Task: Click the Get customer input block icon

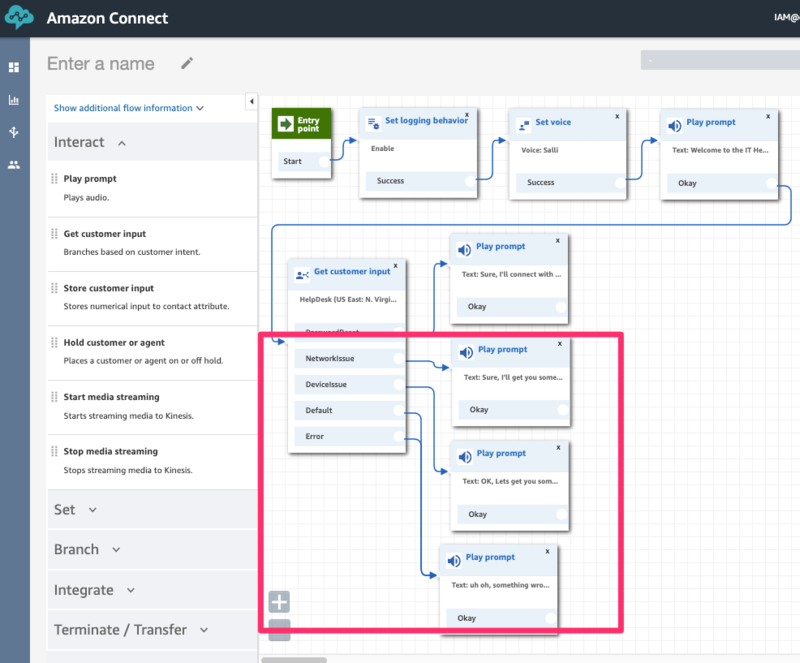Action: click(302, 275)
